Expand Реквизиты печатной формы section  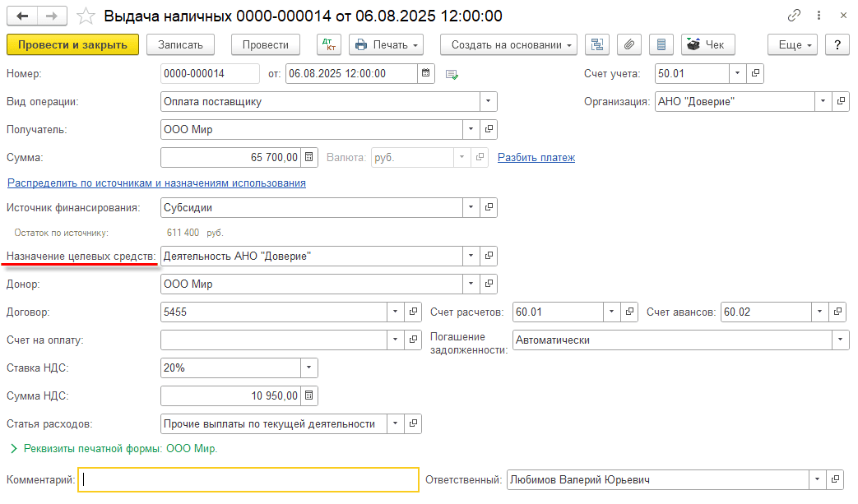click(14, 449)
